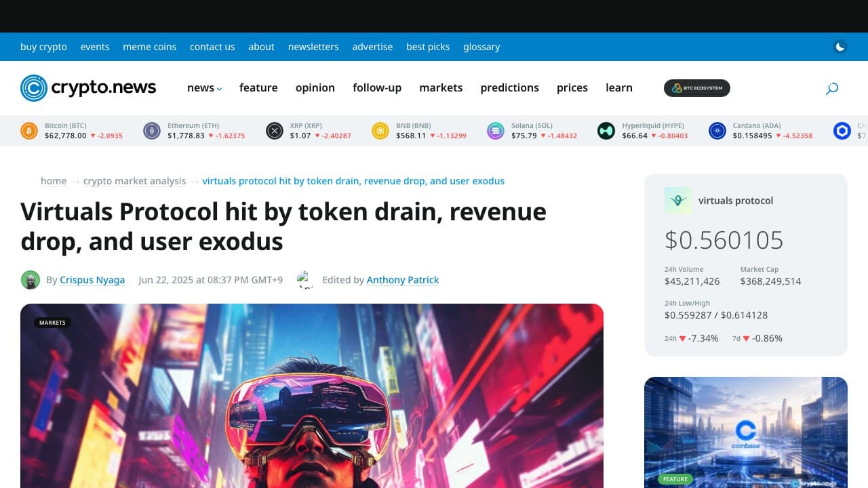Click the home breadcrumb
868x488 pixels.
click(54, 181)
